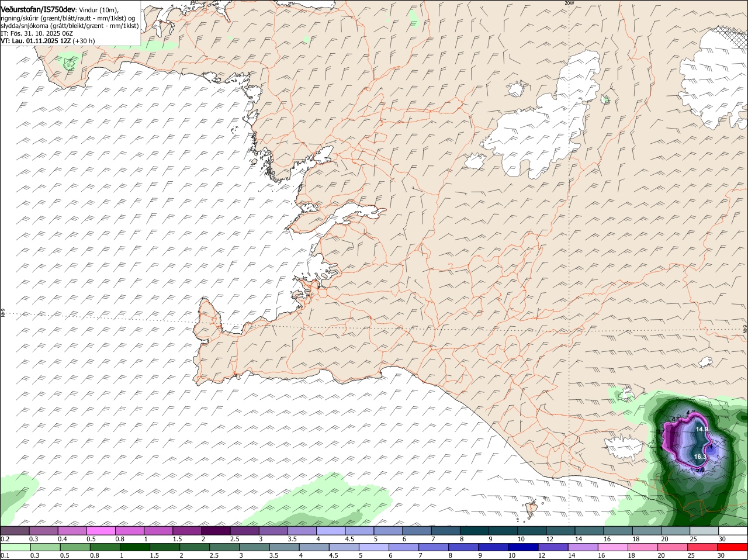Click the island off the south coast
This screenshot has height=560, width=748.
(x=532, y=507)
